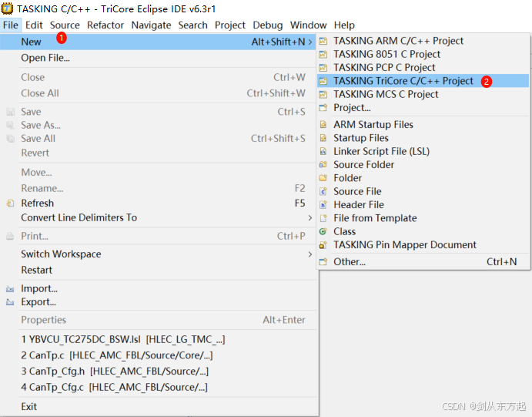Click the F5 shortcut label beside Refresh
532x417 pixels.
(300, 203)
